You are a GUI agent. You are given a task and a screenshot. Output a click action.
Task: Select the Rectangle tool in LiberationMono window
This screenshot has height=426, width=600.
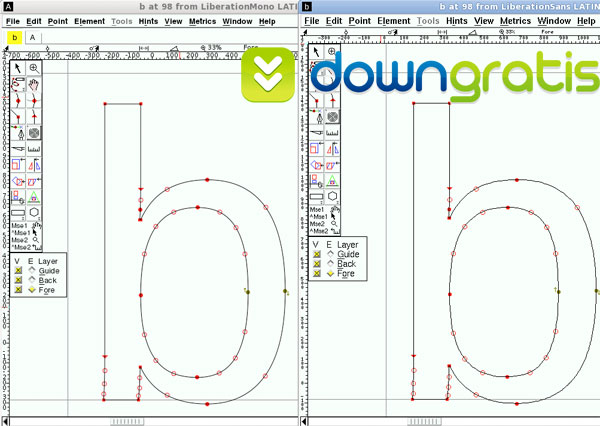[x=18, y=213]
